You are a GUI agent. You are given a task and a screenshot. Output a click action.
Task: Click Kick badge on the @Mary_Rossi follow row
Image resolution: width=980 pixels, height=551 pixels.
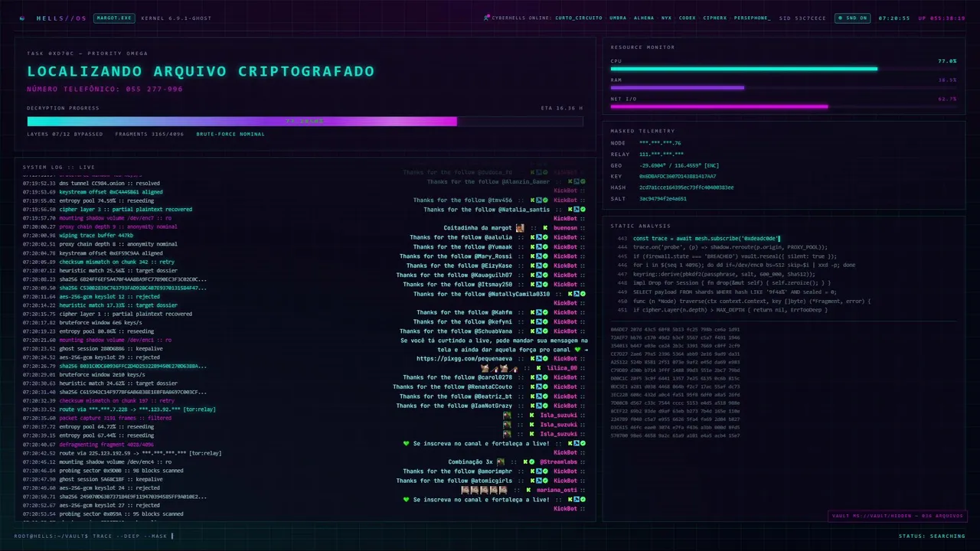pyautogui.click(x=533, y=256)
